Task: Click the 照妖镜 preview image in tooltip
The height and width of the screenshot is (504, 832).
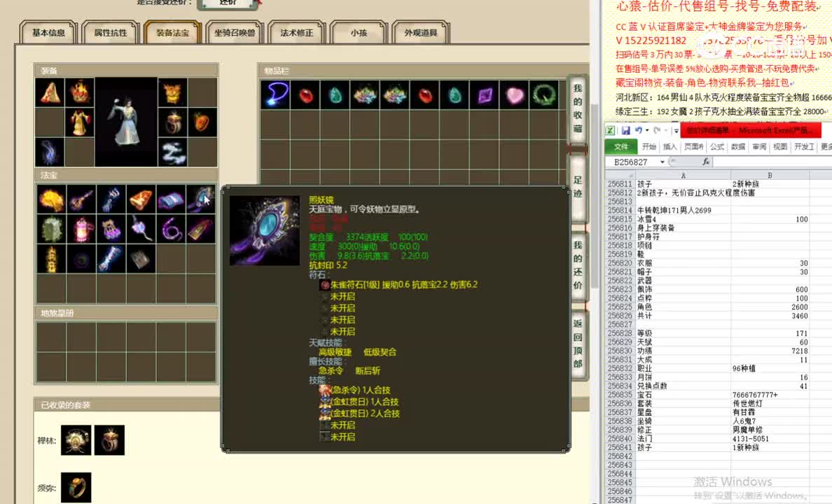Action: [265, 231]
